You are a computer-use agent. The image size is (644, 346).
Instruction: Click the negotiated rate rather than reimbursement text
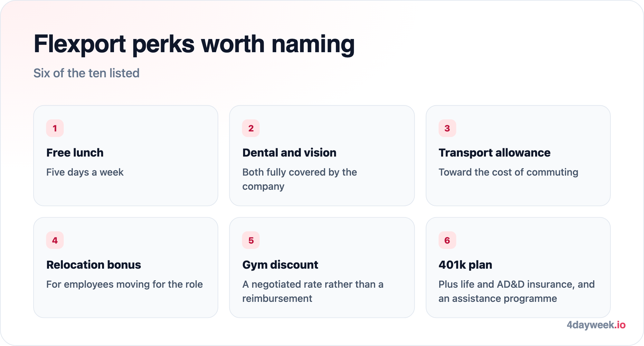point(313,291)
